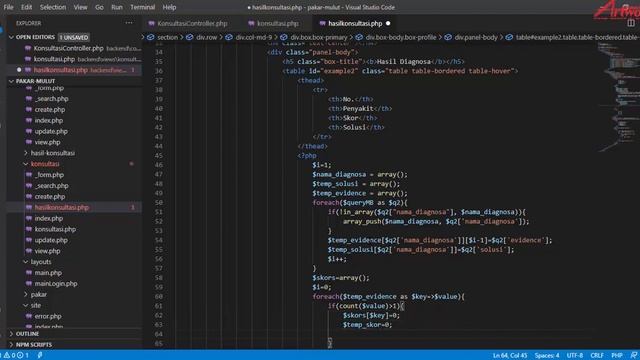Expand the hasil-konsultasi folder
This screenshot has height=360, width=640.
26,153
